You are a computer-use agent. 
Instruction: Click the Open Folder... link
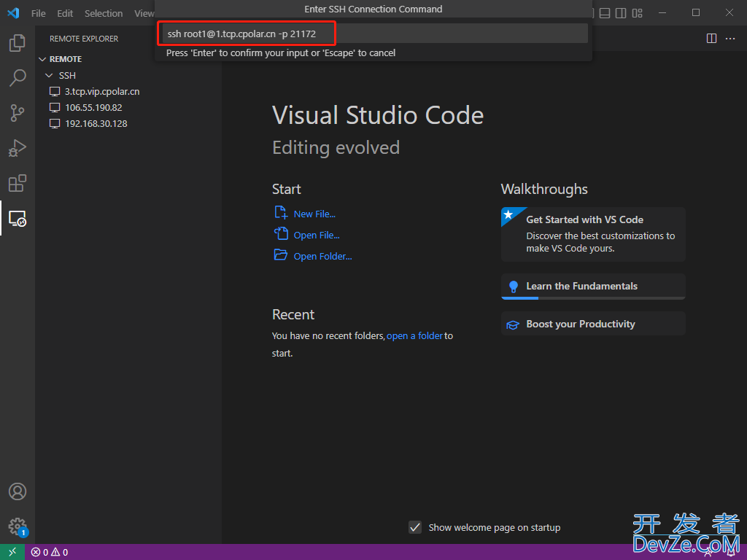(322, 256)
